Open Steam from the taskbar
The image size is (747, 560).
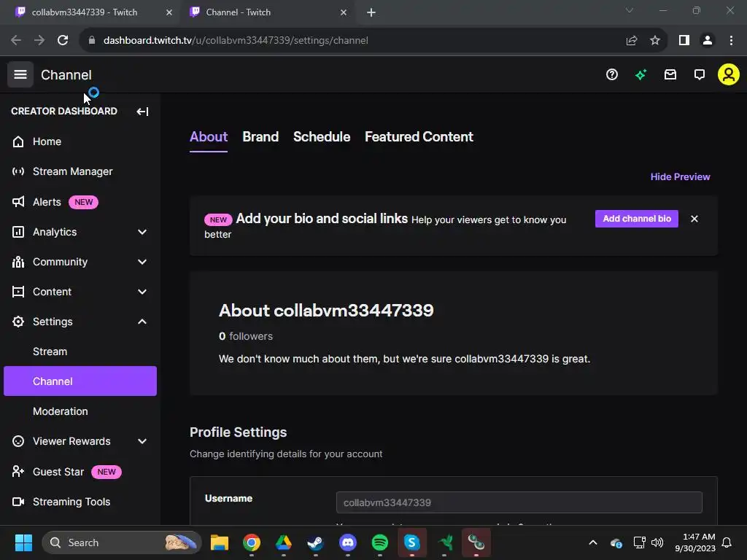(x=315, y=542)
